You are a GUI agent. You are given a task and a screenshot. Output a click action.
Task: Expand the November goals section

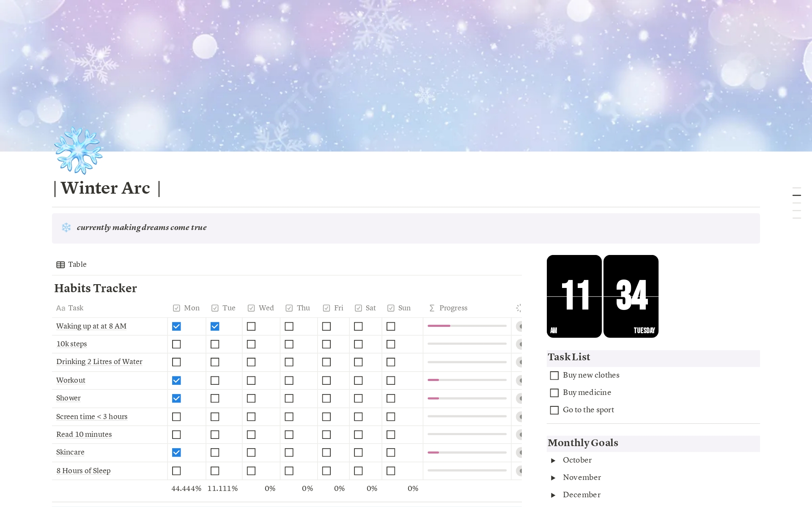[554, 477]
